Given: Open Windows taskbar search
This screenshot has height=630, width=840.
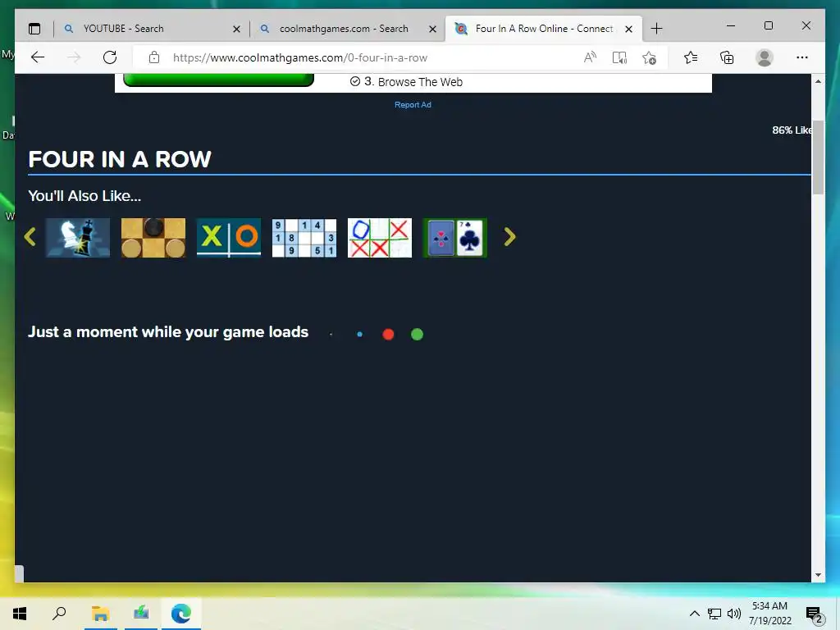Looking at the screenshot, I should point(59,614).
